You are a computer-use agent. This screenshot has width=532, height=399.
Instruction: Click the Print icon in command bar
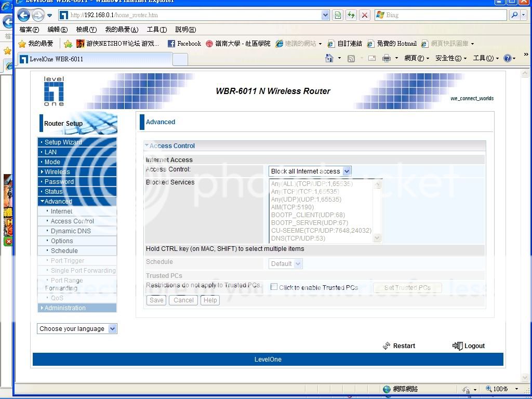point(386,58)
